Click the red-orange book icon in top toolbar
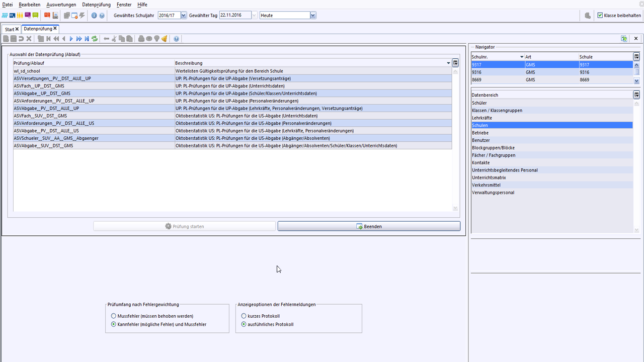The height and width of the screenshot is (362, 644). click(47, 16)
